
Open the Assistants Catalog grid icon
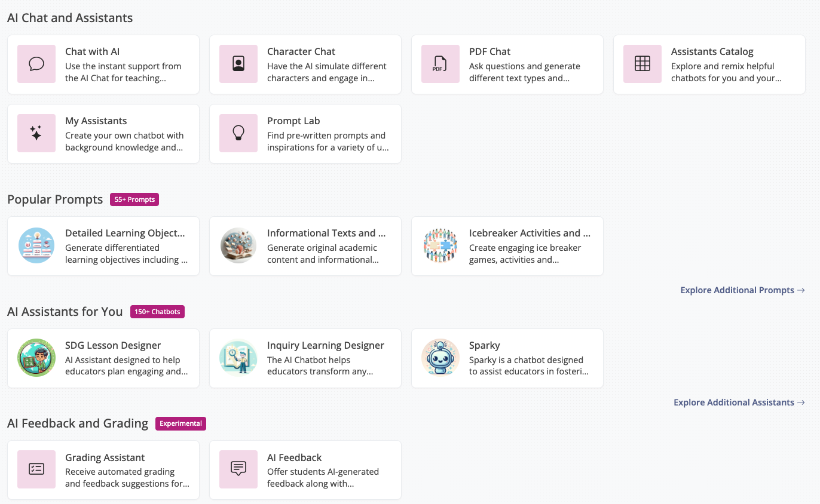click(642, 64)
